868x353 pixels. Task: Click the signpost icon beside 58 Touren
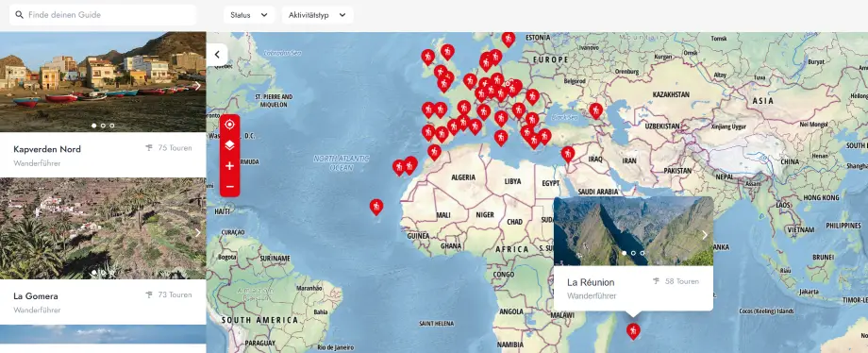click(656, 281)
